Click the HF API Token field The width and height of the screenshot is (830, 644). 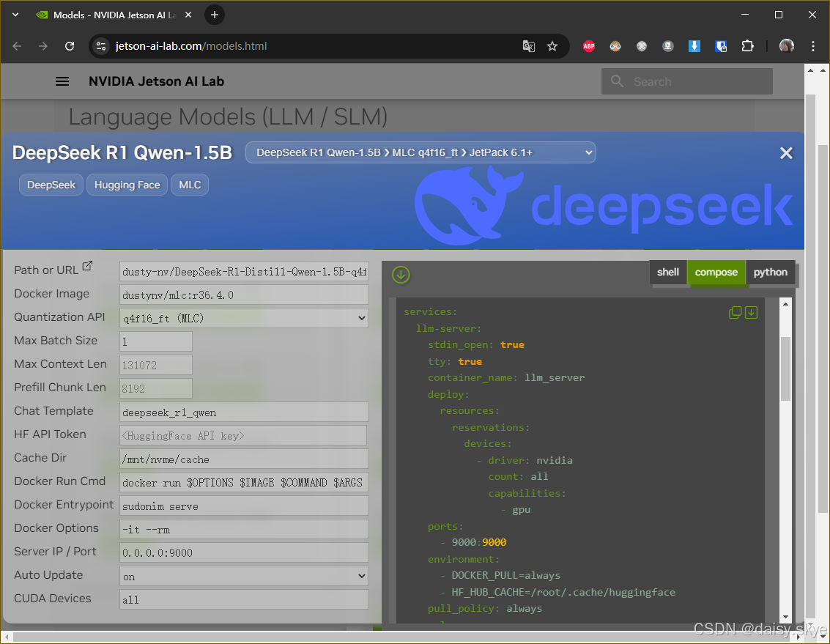(243, 435)
